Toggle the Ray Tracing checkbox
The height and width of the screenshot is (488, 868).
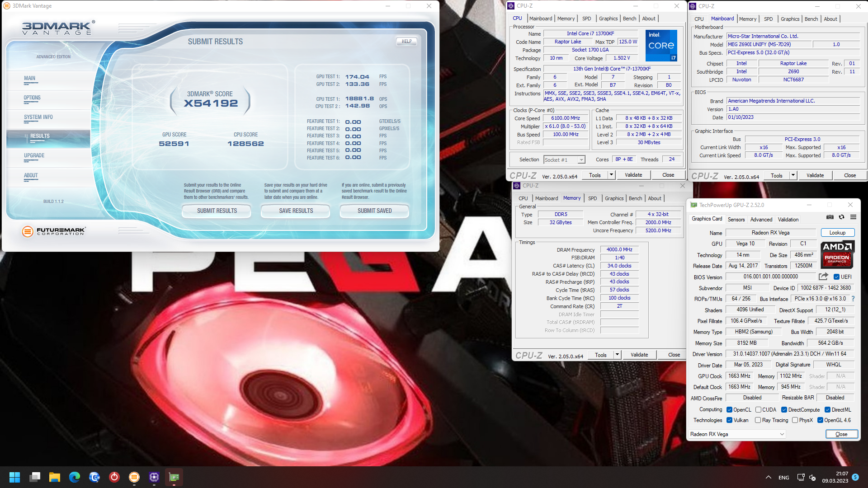point(758,420)
